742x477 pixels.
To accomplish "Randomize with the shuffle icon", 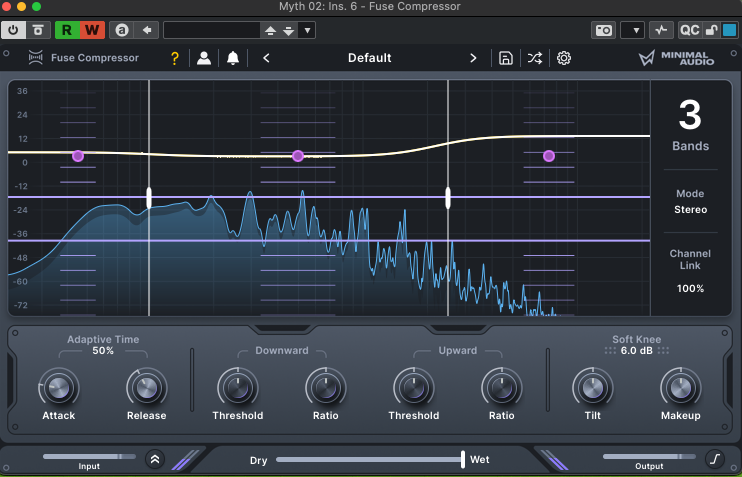I will click(x=535, y=58).
